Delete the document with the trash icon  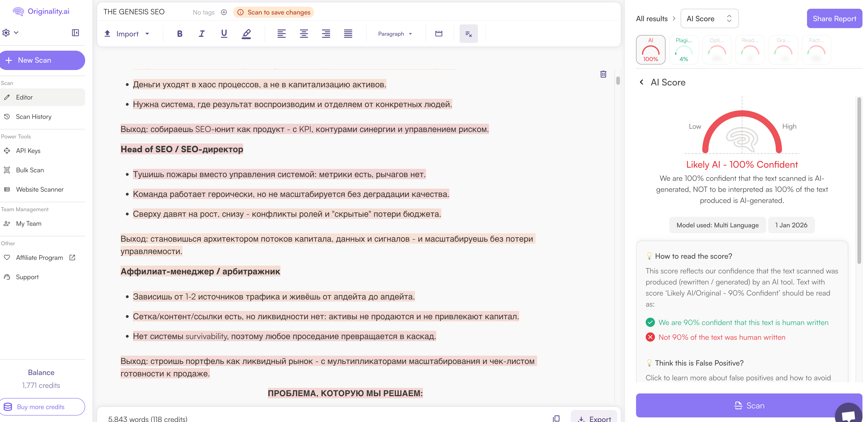tap(603, 74)
